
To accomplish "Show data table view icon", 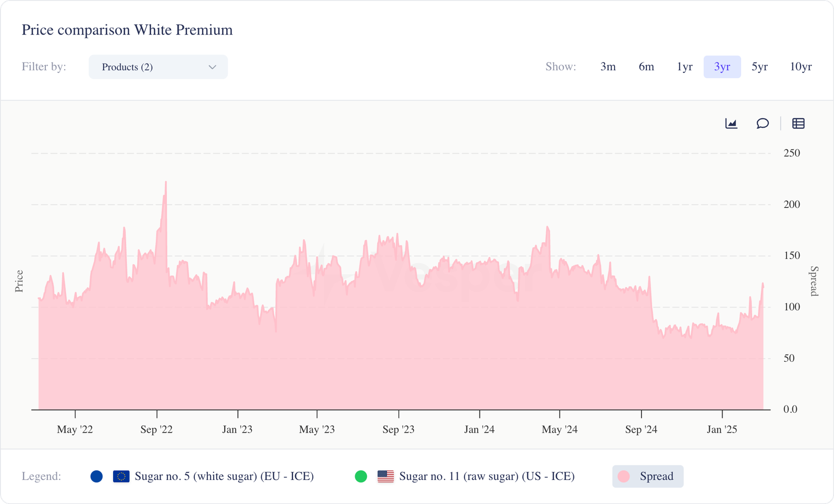I will click(798, 124).
